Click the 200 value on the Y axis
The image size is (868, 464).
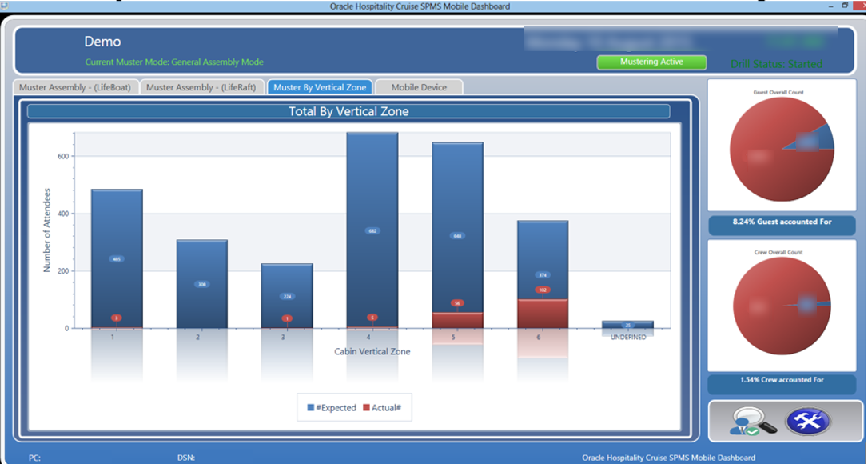coord(62,271)
